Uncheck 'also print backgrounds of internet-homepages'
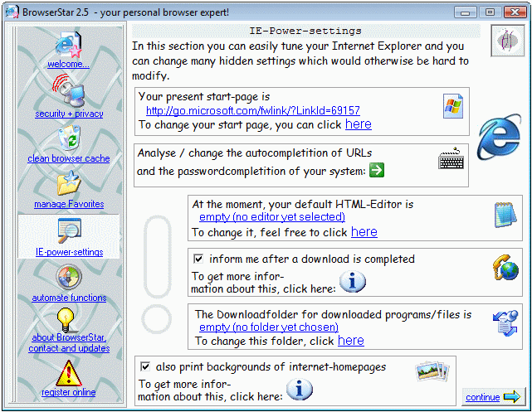Image resolution: width=532 pixels, height=412 pixels. pyautogui.click(x=145, y=366)
